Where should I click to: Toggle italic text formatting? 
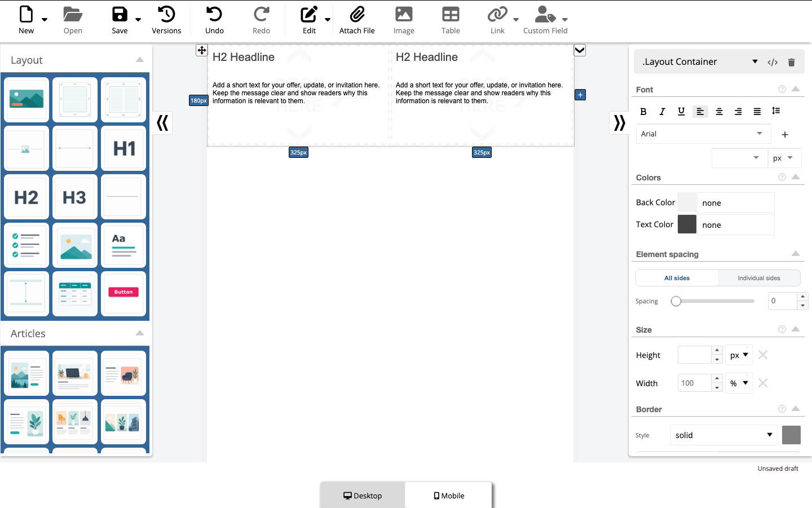[662, 112]
